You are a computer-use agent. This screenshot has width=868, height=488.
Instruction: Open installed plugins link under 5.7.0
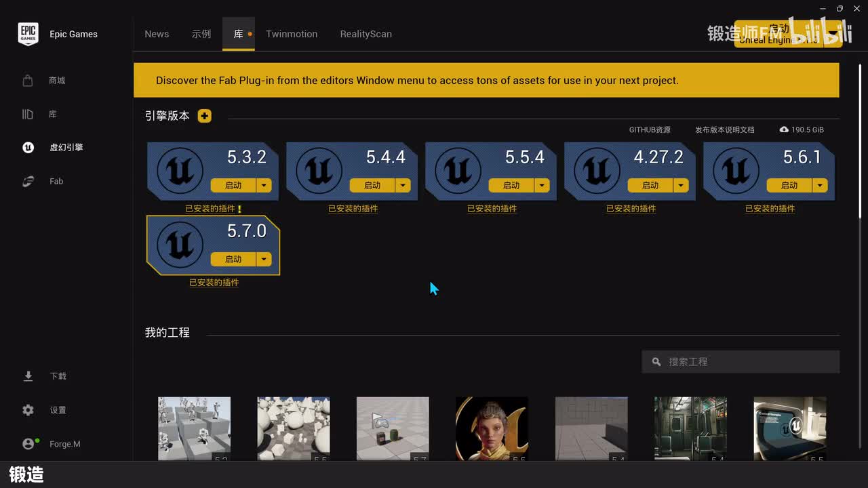click(x=214, y=283)
